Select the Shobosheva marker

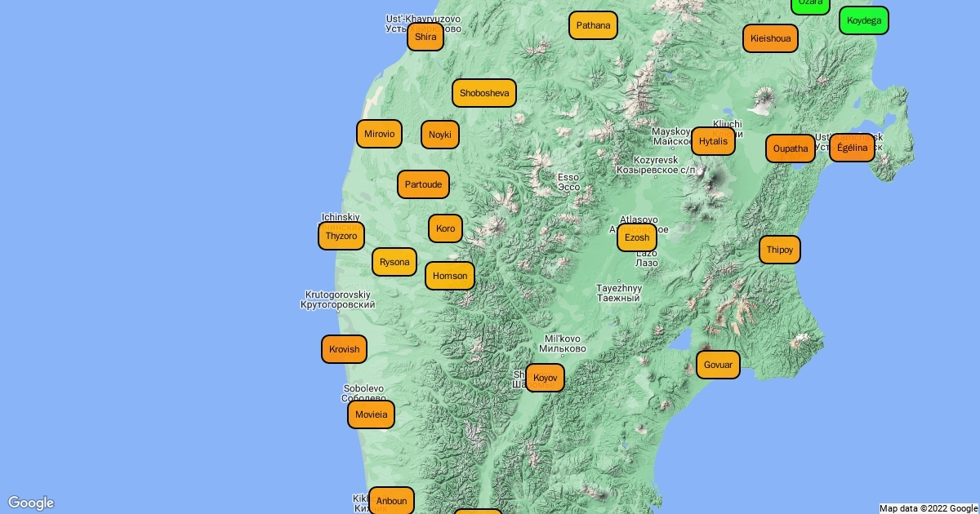(x=484, y=93)
